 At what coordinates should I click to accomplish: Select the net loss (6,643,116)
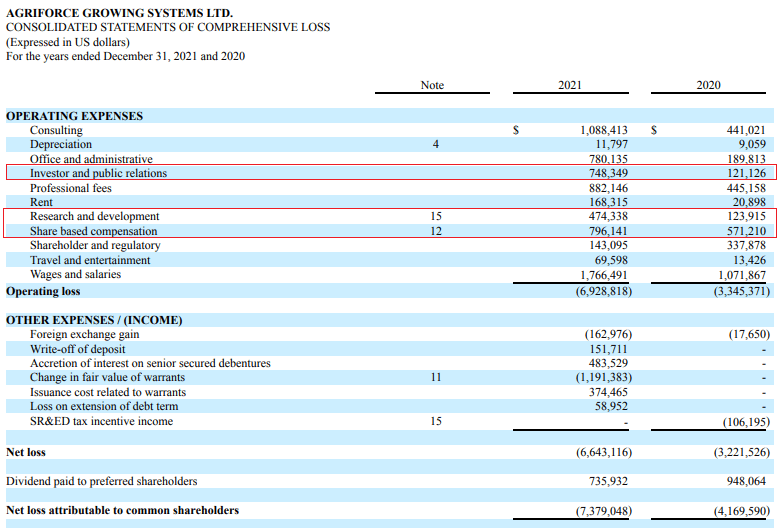(604, 452)
